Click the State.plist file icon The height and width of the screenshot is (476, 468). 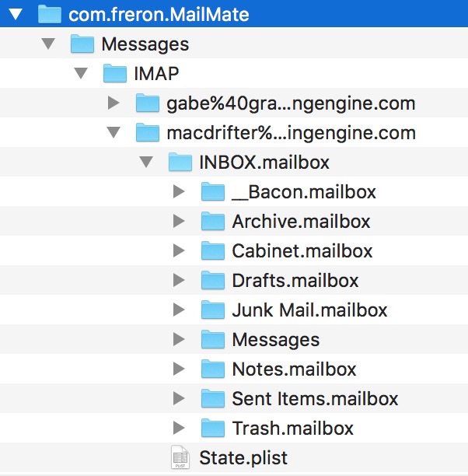click(180, 457)
